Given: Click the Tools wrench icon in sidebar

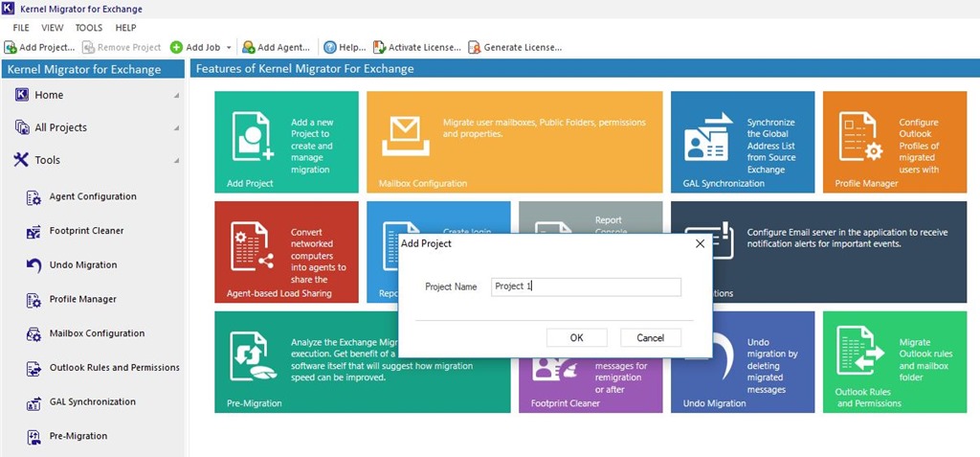Looking at the screenshot, I should pyautogui.click(x=21, y=160).
